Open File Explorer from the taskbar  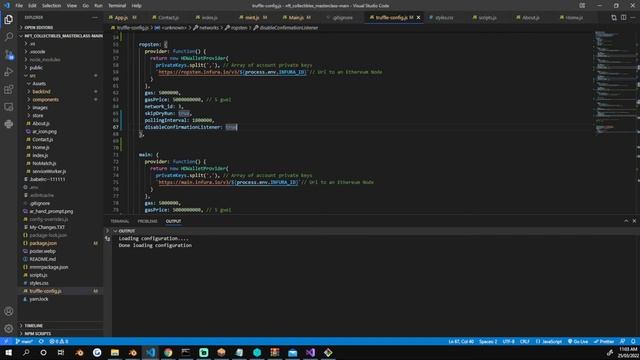click(115, 352)
